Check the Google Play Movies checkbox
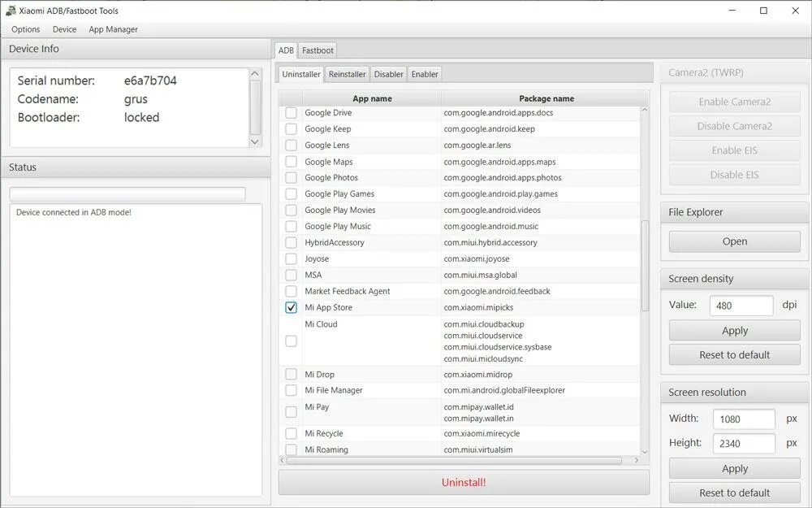The image size is (812, 508). click(x=291, y=210)
